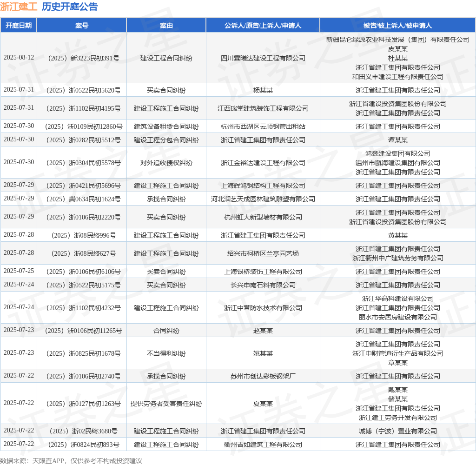Image resolution: width=476 pixels, height=465 pixels.
Task: Click plaintiff 浙江金裕达建设工程有限公司
Action: point(263,163)
